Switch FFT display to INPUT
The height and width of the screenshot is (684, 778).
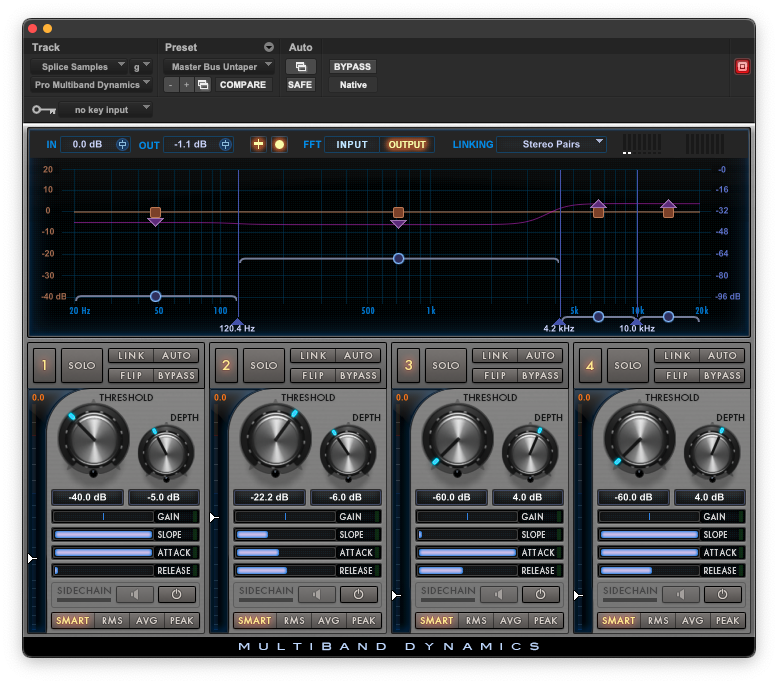tap(352, 144)
